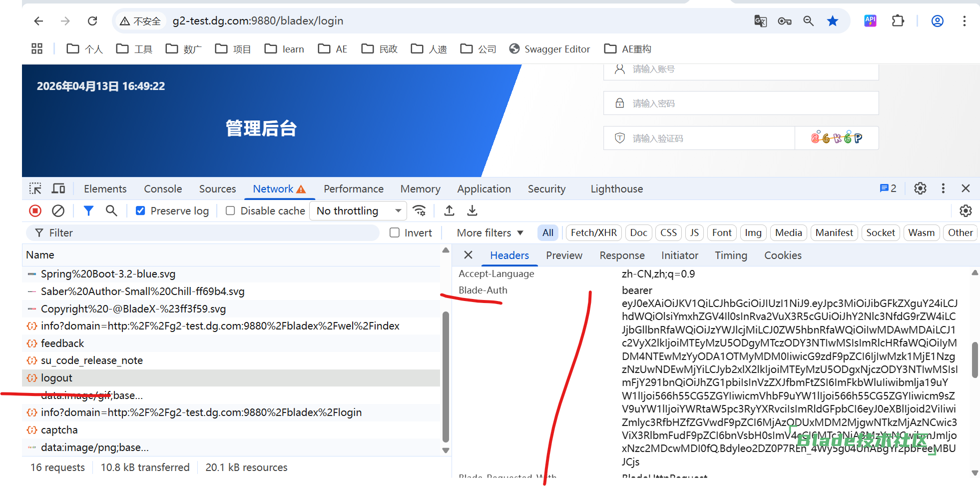Viewport: 980px width, 486px height.
Task: Open network conditions wifi icon
Action: 420,211
